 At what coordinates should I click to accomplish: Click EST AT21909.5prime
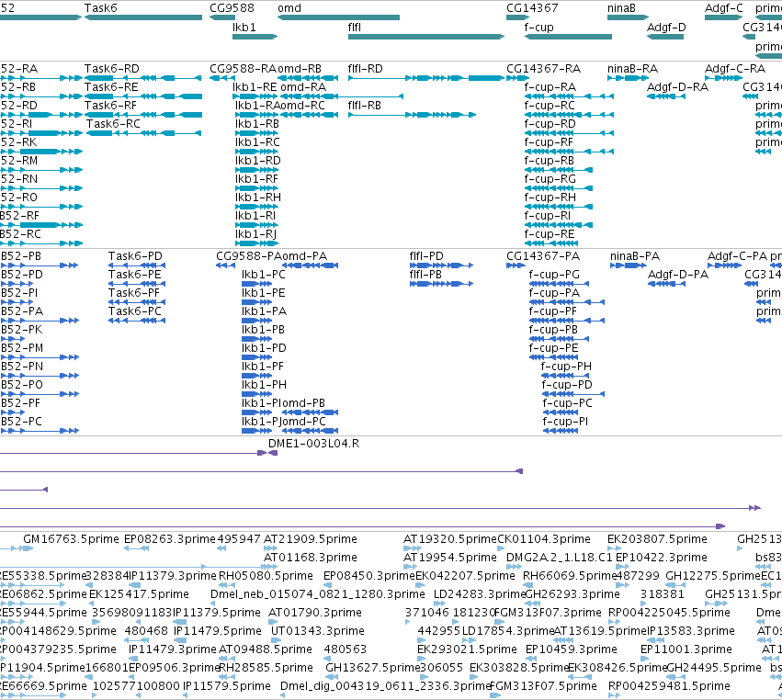click(311, 539)
